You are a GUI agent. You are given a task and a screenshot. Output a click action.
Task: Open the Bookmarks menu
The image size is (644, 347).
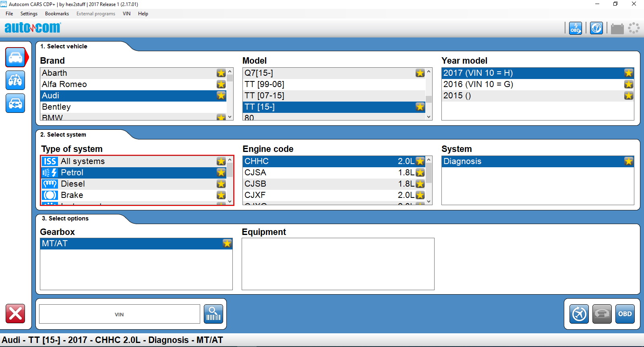tap(57, 14)
